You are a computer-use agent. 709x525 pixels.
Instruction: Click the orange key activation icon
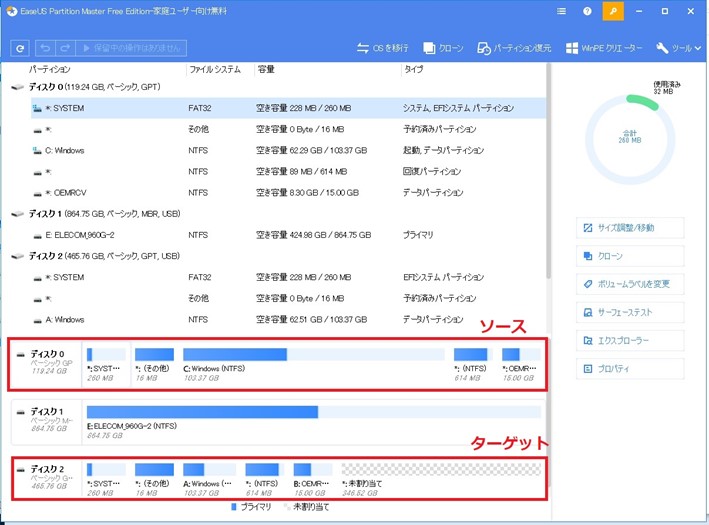[613, 11]
